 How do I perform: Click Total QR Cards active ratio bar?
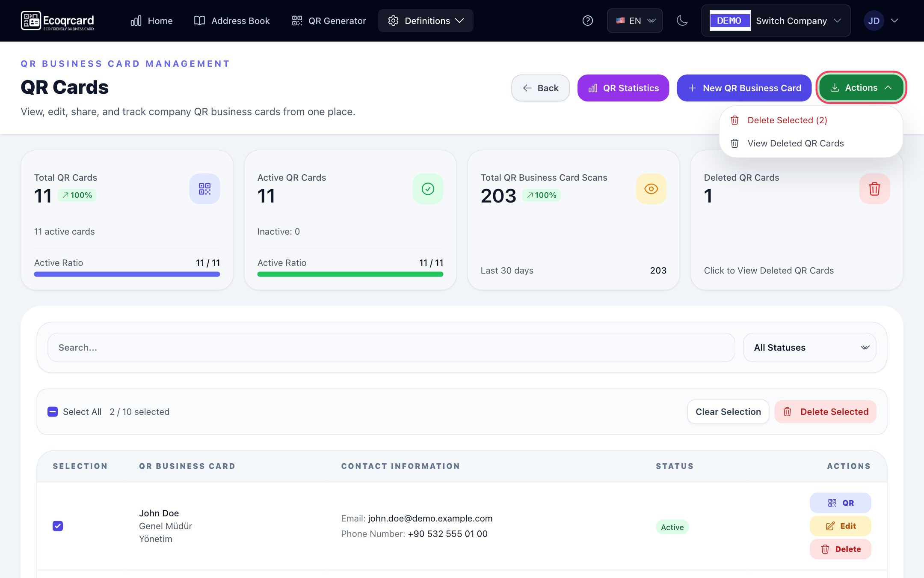127,274
